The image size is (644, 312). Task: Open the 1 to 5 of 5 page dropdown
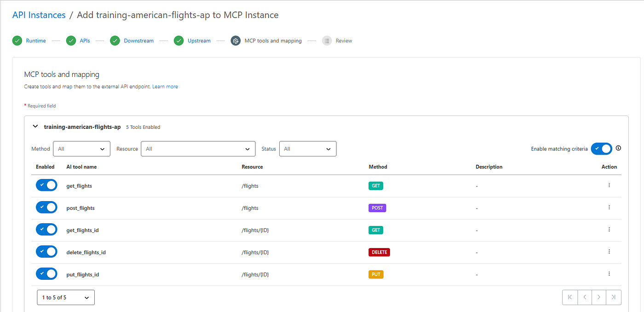point(66,297)
